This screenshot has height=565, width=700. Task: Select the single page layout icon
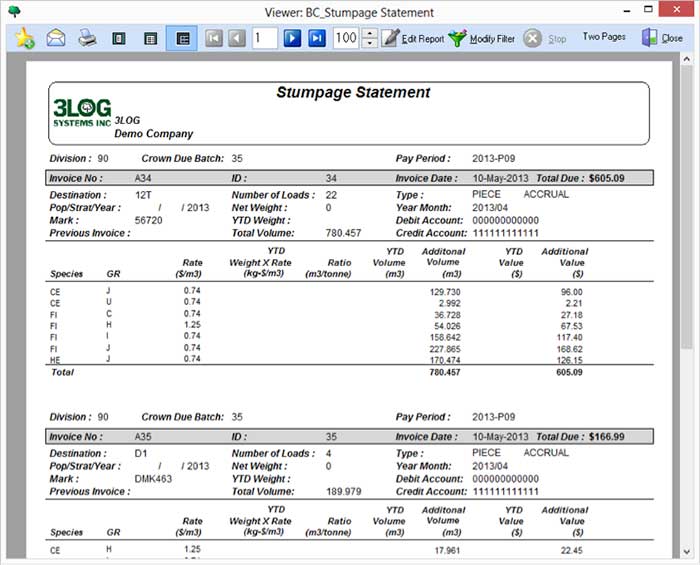118,39
